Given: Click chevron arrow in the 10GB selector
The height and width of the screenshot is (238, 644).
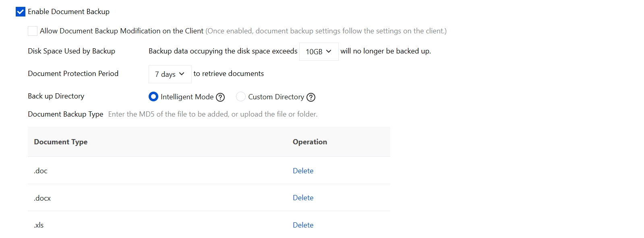Looking at the screenshot, I should pyautogui.click(x=329, y=51).
